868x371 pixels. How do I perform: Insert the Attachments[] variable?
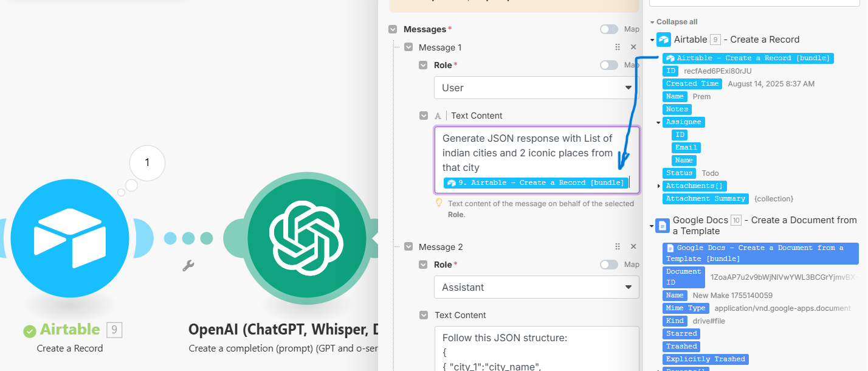pyautogui.click(x=694, y=186)
